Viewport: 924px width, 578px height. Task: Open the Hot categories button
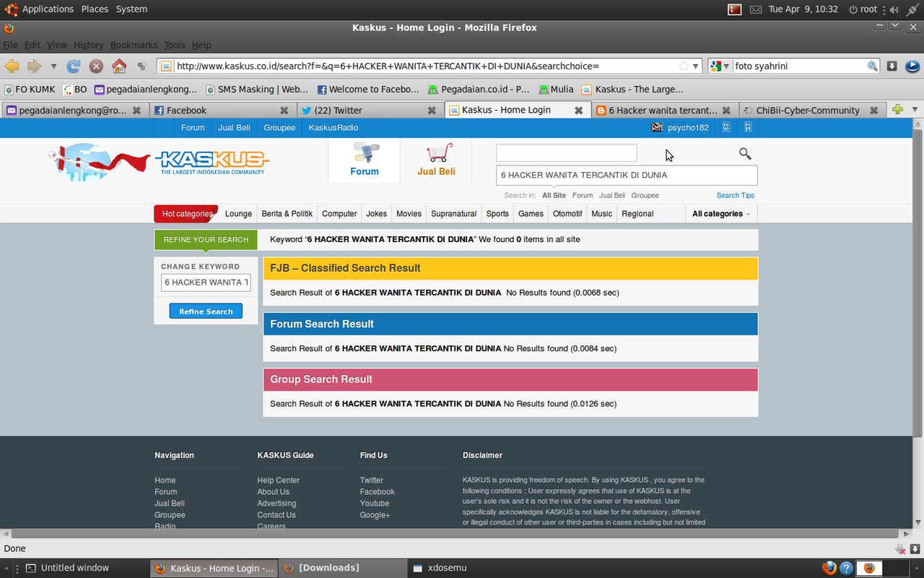coord(186,214)
